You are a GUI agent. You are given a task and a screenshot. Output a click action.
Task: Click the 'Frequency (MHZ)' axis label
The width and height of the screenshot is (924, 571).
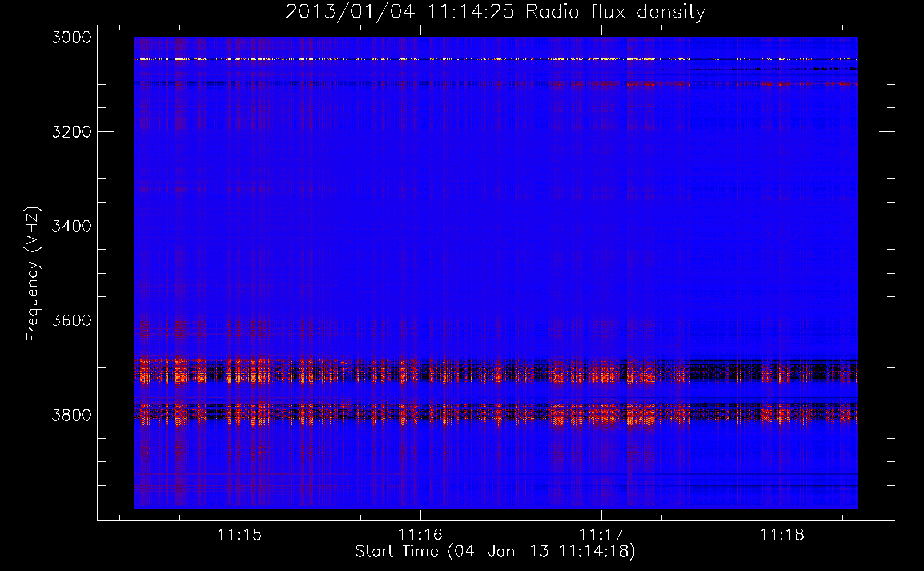[33, 274]
